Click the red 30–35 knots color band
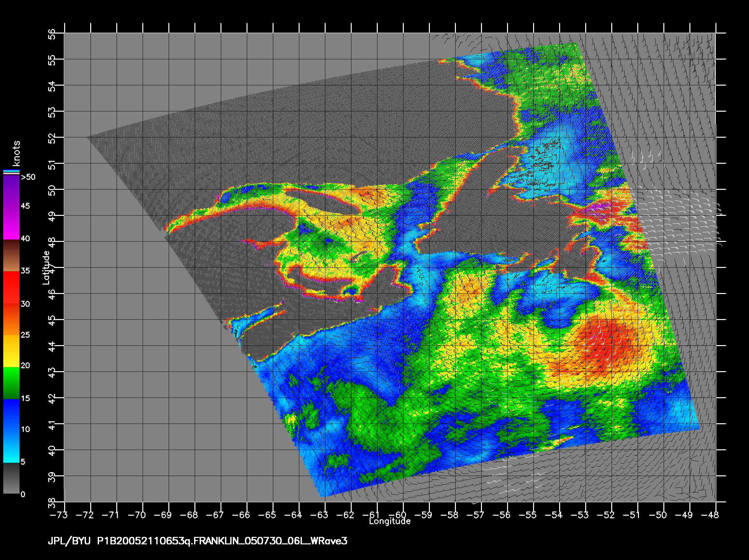749x560 pixels. [11, 287]
